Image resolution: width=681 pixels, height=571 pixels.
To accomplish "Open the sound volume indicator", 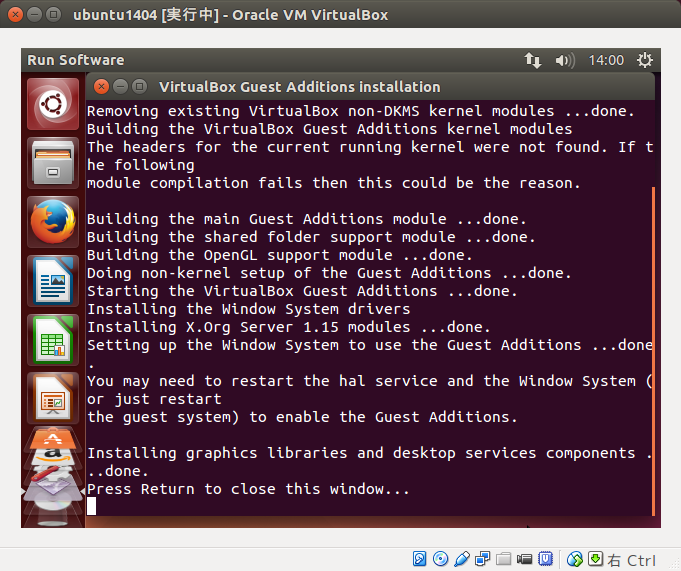I will click(565, 60).
